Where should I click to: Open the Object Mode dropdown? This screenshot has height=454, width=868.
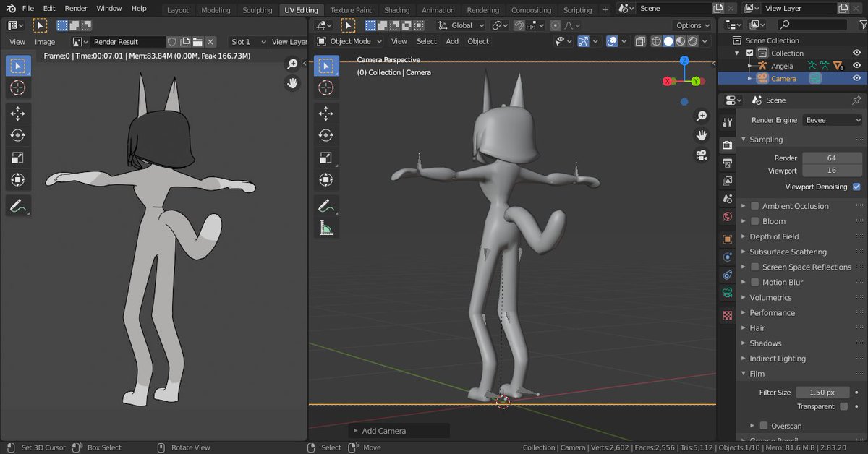[x=349, y=41]
